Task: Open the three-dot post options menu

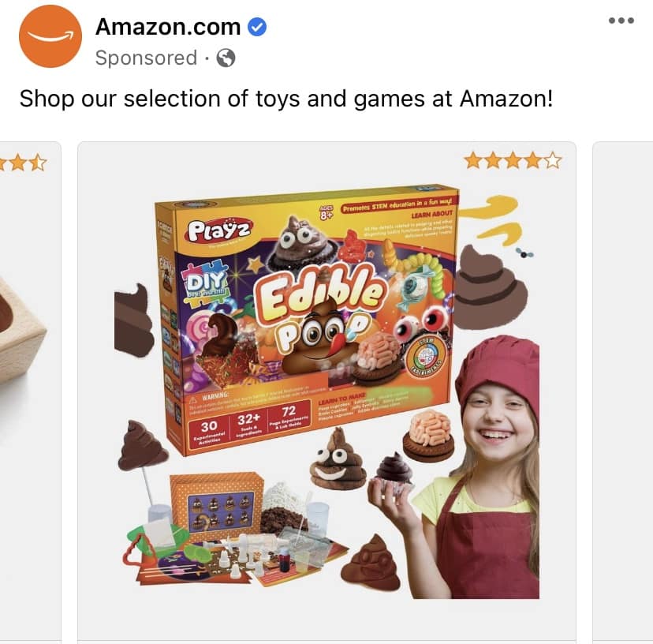Action: tap(621, 21)
